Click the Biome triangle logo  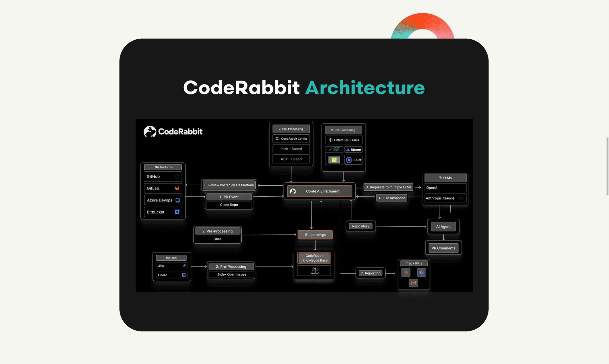pyautogui.click(x=348, y=150)
